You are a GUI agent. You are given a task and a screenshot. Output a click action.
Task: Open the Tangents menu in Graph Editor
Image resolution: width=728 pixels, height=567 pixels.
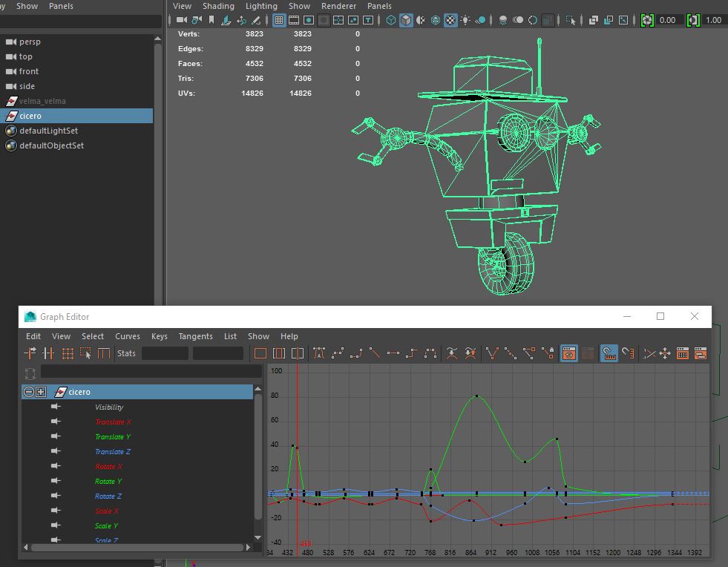pos(195,336)
